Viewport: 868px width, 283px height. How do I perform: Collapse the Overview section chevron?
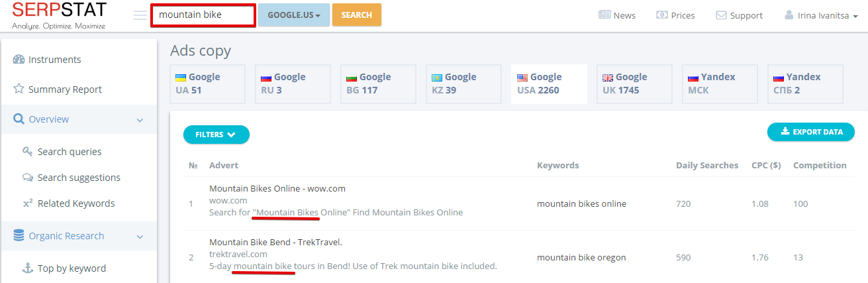coord(140,120)
